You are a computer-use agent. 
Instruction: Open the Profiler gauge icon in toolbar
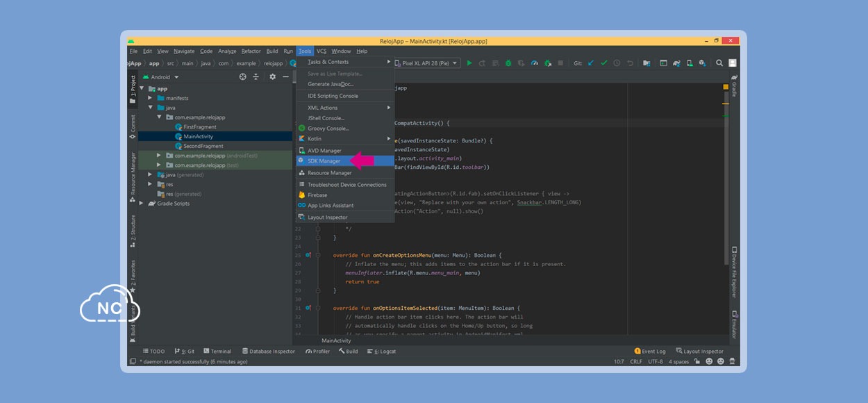tap(534, 63)
